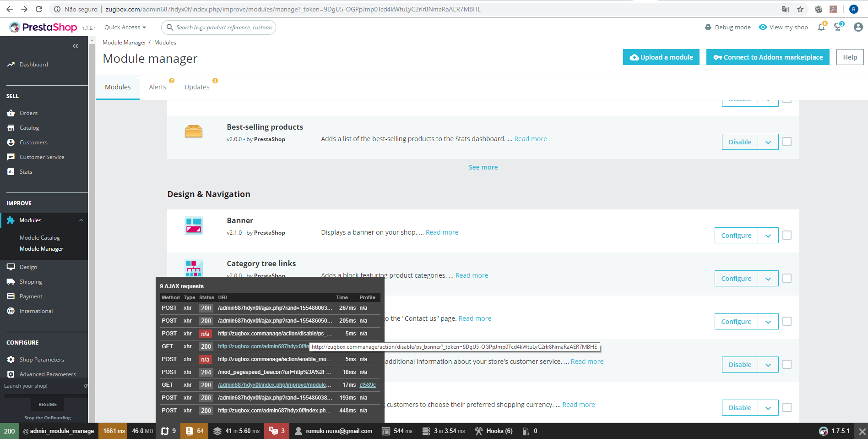Expand dropdown for customer service info module
868x439 pixels.
point(768,365)
